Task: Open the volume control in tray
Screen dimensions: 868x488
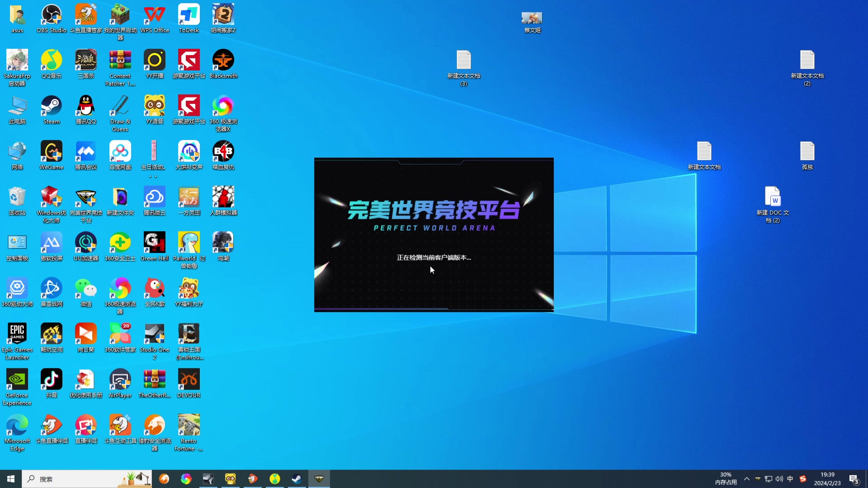Action: pyautogui.click(x=779, y=479)
